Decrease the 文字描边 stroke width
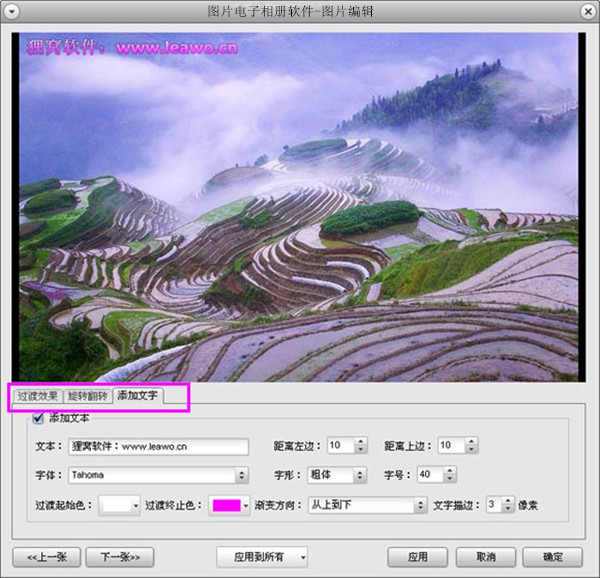This screenshot has width=600, height=578. click(508, 509)
